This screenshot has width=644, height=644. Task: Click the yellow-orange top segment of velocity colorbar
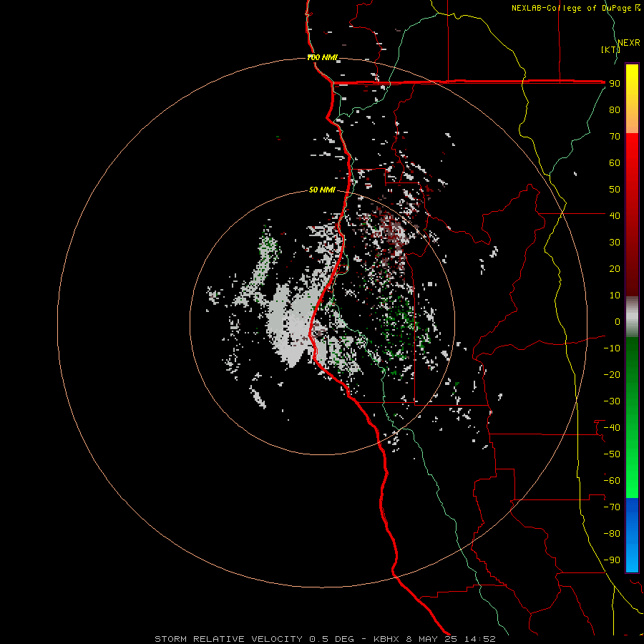coord(632,98)
